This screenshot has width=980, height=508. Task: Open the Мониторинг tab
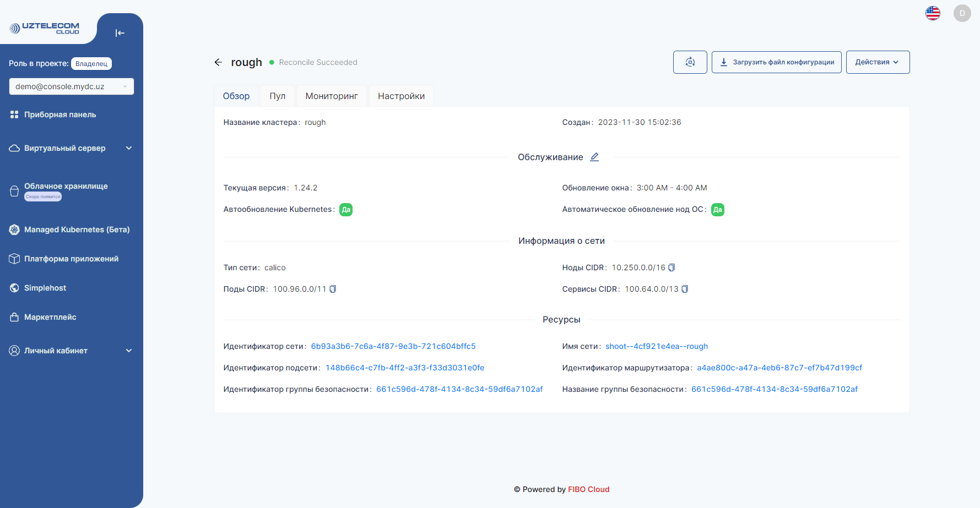pos(332,96)
